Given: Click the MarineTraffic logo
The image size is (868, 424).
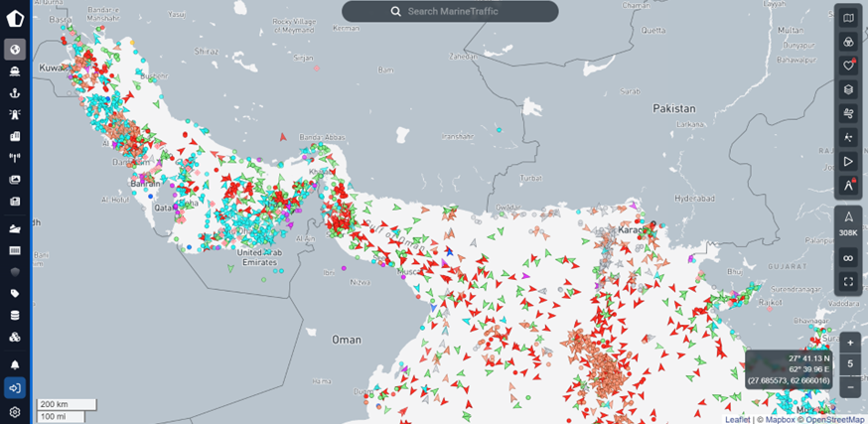Looking at the screenshot, I should coord(15,19).
